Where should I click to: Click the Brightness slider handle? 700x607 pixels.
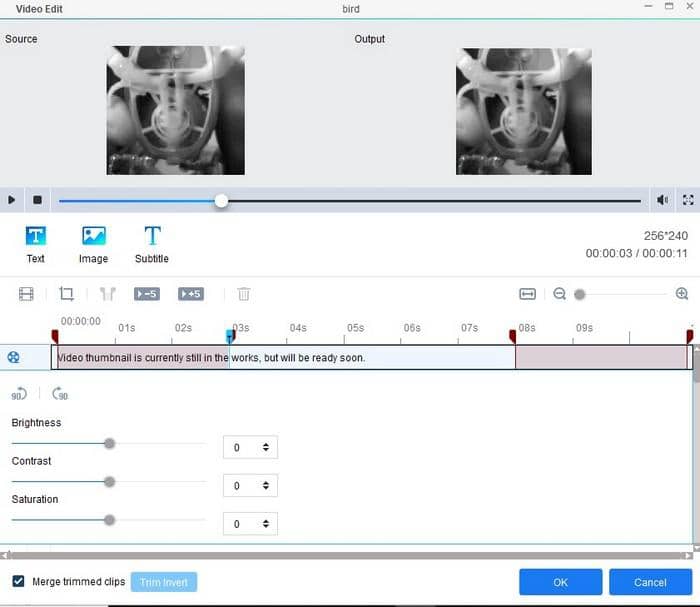pos(109,444)
